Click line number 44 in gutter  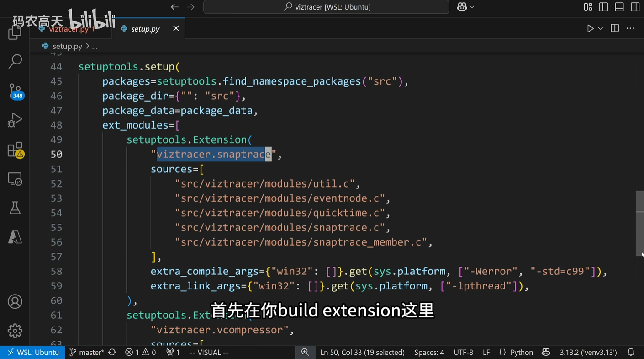coord(56,67)
